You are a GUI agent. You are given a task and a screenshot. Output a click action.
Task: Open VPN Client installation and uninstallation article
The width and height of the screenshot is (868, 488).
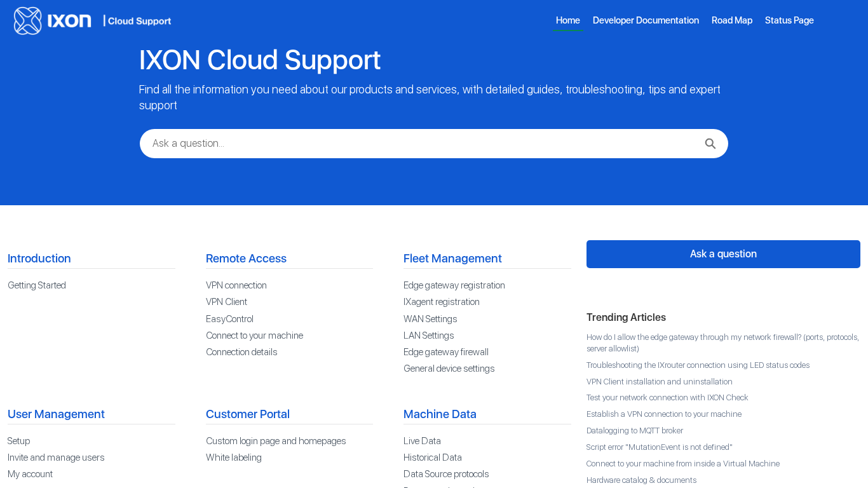point(660,382)
